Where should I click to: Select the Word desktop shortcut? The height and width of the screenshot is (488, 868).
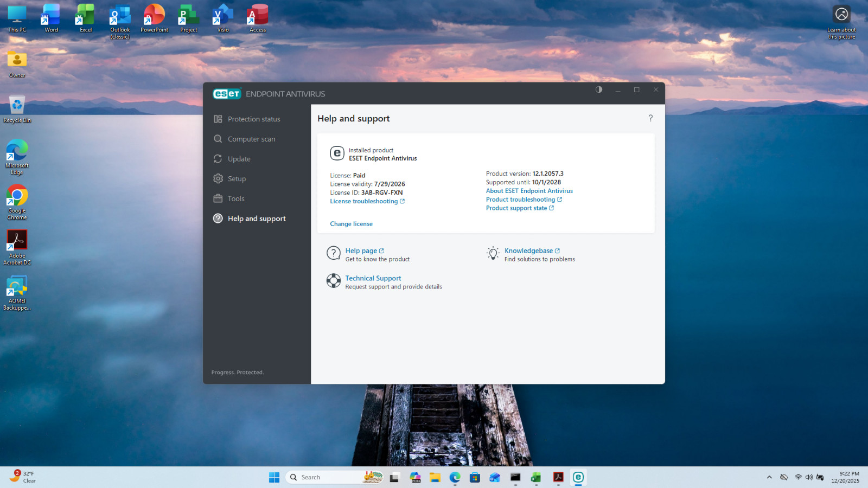[51, 19]
